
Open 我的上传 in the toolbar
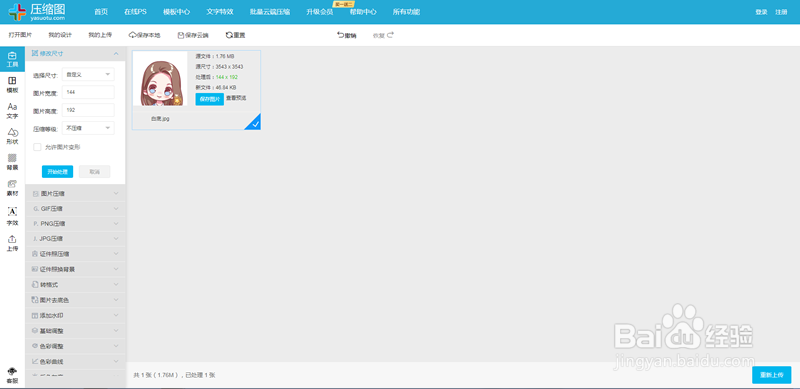[x=100, y=35]
